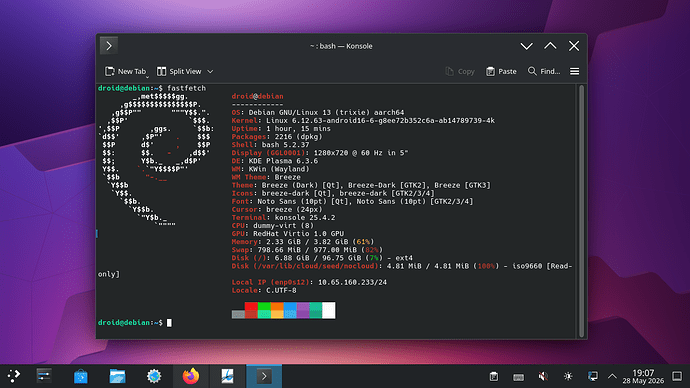The width and height of the screenshot is (690, 388).
Task: Close the Konsole window
Action: coord(574,46)
